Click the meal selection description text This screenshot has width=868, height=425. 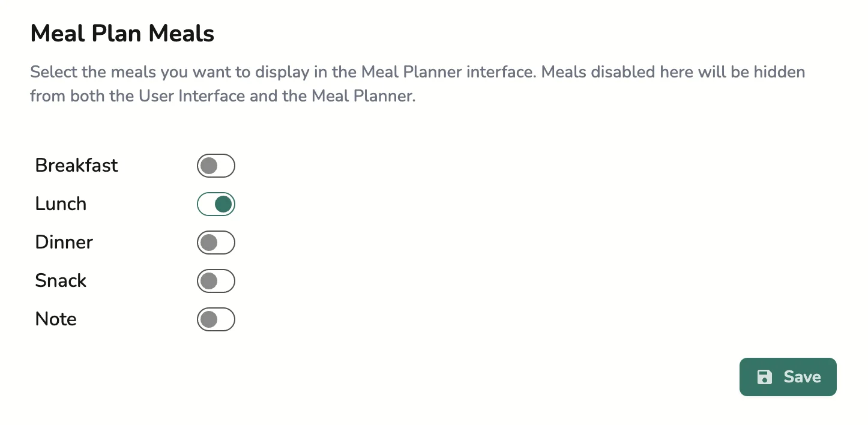[x=417, y=84]
